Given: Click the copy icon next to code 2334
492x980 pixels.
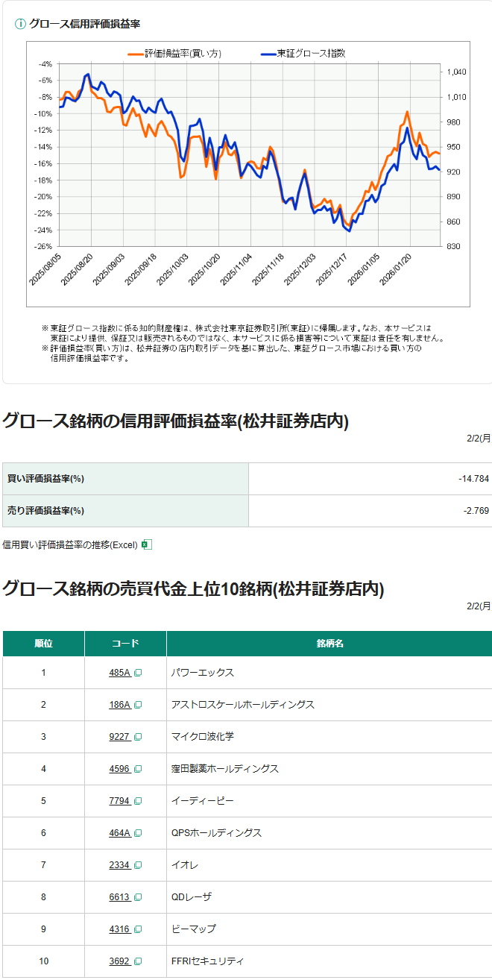Looking at the screenshot, I should (138, 865).
